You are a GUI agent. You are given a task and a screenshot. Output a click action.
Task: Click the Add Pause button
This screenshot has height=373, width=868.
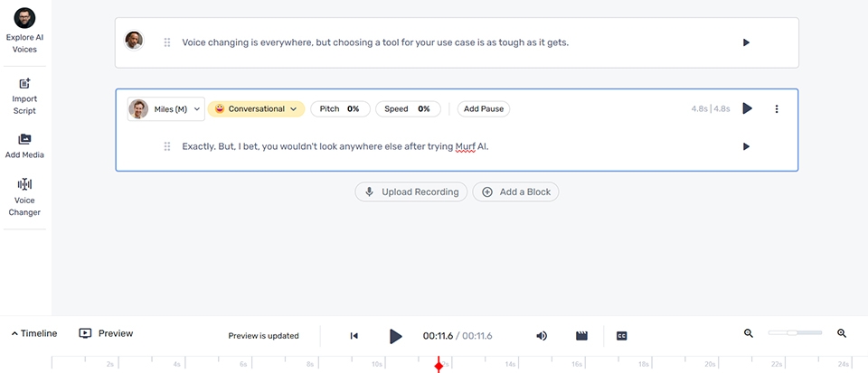point(483,109)
